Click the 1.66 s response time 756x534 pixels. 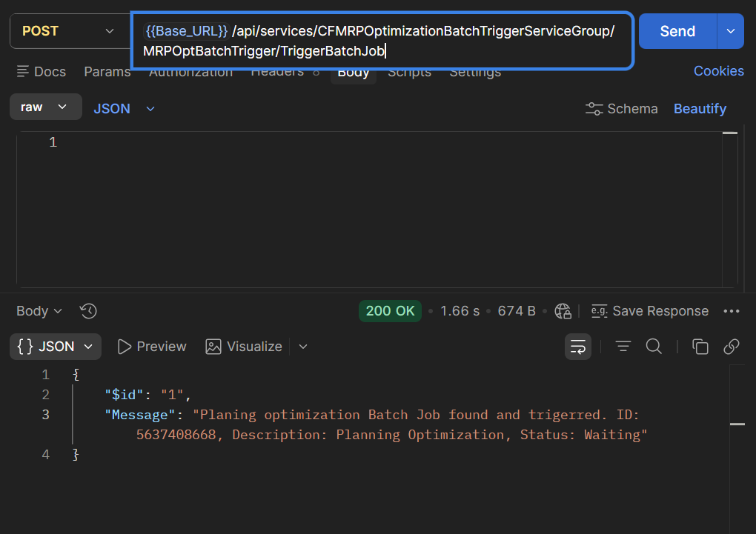pyautogui.click(x=460, y=311)
